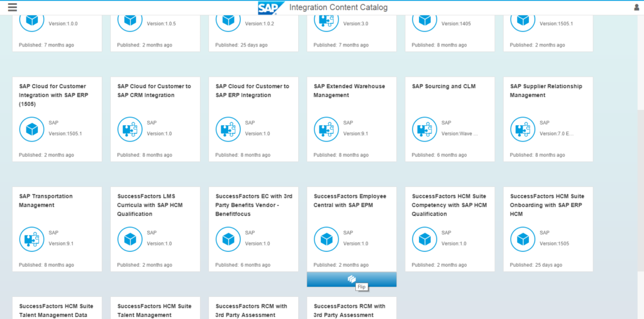Click puzzle icon of Customer to SAP ERP Integration
The width and height of the screenshot is (644, 319).
pos(228,129)
